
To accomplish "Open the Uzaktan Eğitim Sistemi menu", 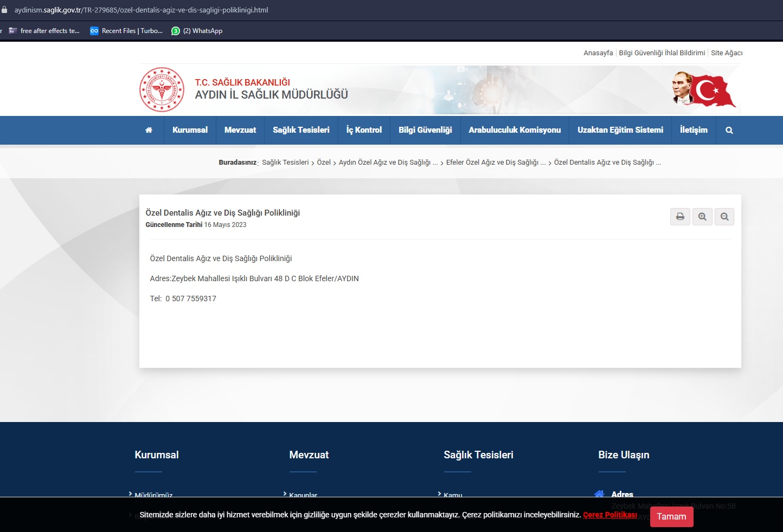I will click(x=620, y=130).
